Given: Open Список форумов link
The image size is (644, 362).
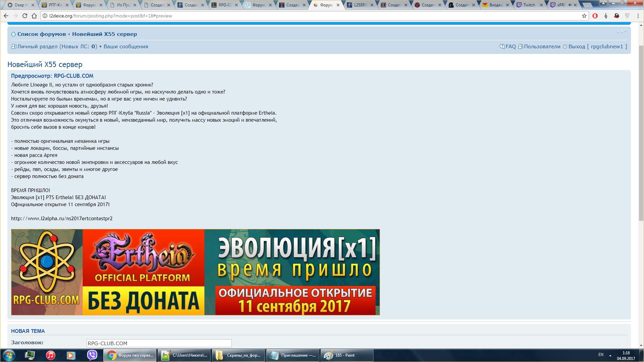Looking at the screenshot, I should point(42,34).
